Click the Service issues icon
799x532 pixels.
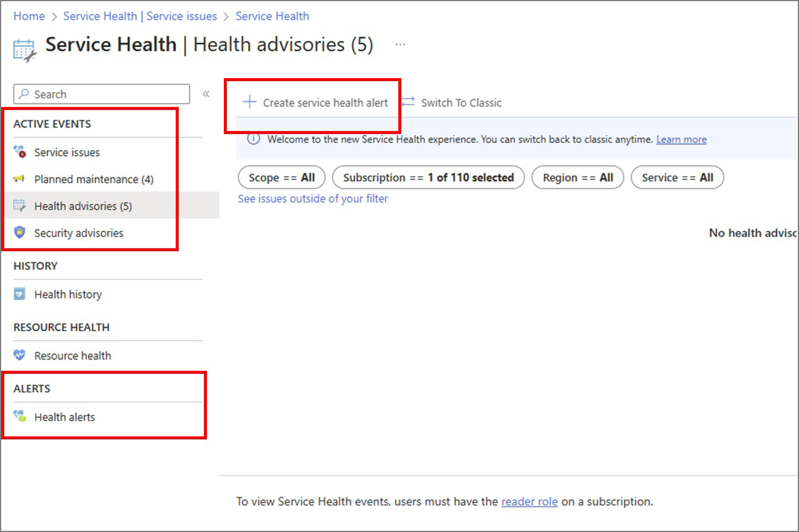pyautogui.click(x=20, y=152)
